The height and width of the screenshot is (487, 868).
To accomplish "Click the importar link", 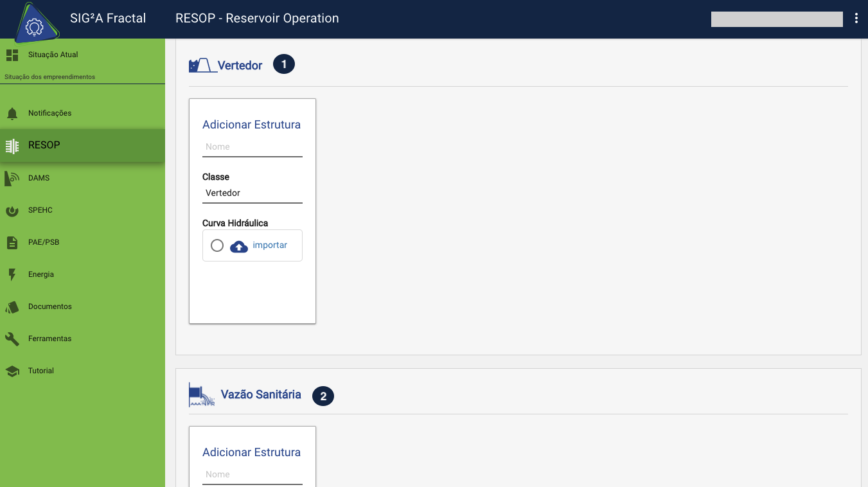I will point(270,245).
